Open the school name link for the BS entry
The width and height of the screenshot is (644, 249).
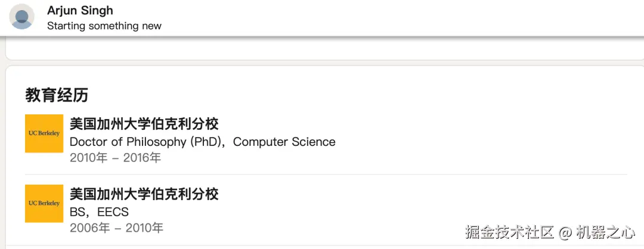144,194
